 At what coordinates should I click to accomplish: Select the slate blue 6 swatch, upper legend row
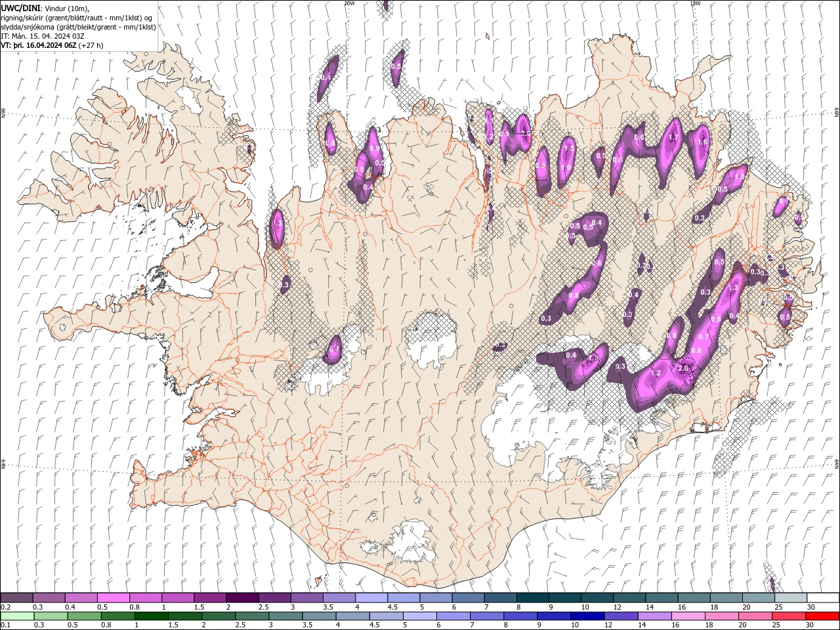click(x=468, y=598)
